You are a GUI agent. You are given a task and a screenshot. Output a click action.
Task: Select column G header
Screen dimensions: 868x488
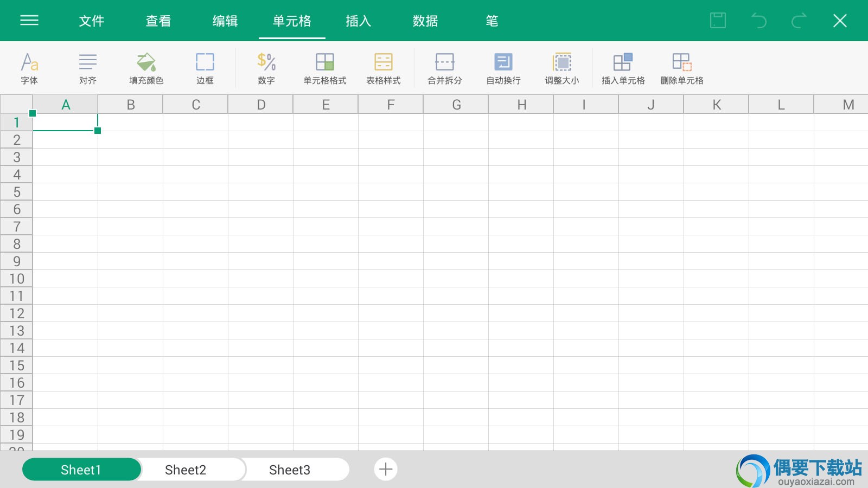pyautogui.click(x=456, y=105)
